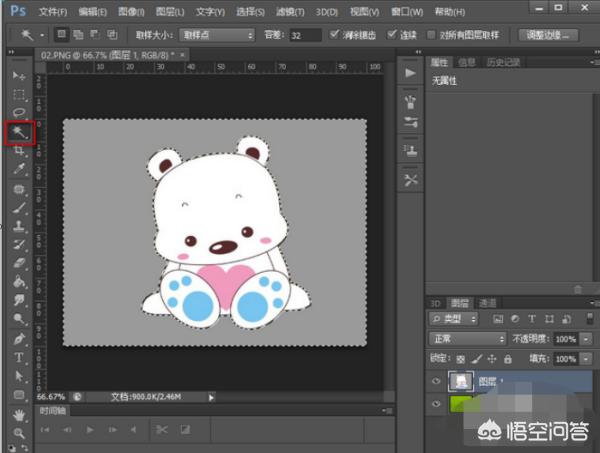Enable the 对所有图层取样 checkbox
This screenshot has height=453, width=600.
click(x=431, y=35)
